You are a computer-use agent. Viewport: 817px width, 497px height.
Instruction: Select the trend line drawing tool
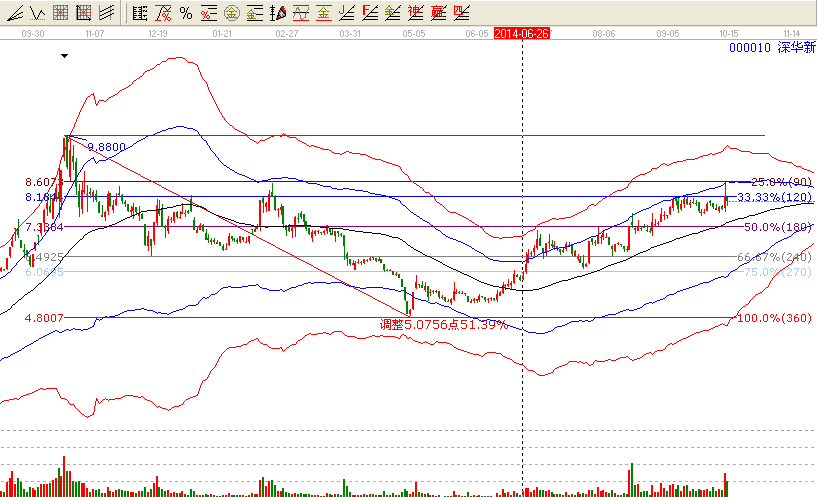[14, 13]
